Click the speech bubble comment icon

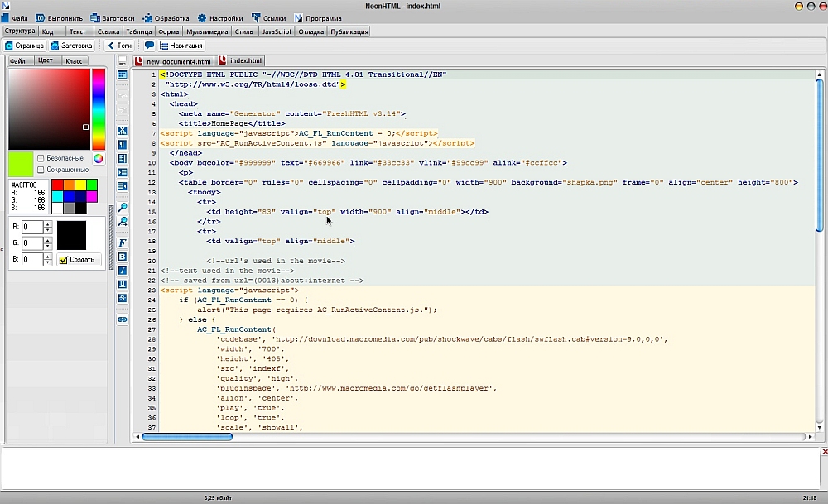point(149,46)
